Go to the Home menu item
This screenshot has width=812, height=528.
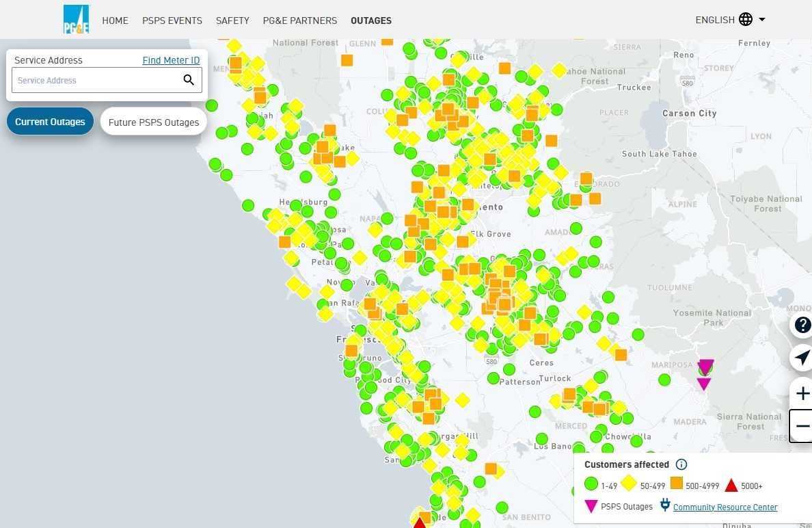click(x=115, y=21)
